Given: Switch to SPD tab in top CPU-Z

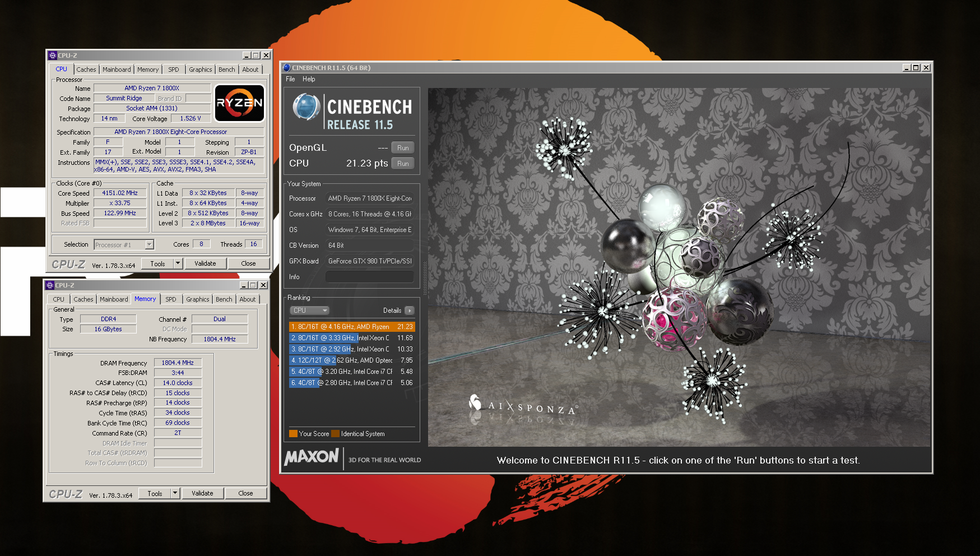Looking at the screenshot, I should click(x=174, y=69).
